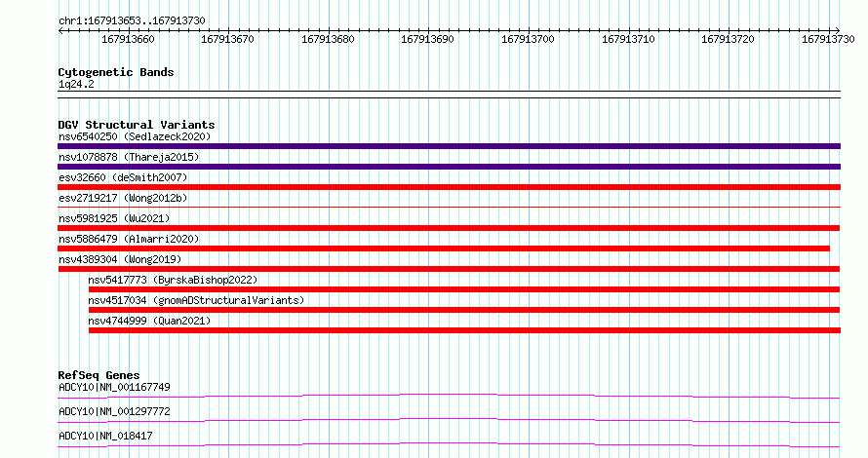
Task: Click ruler position 167913680
Action: coord(328,39)
